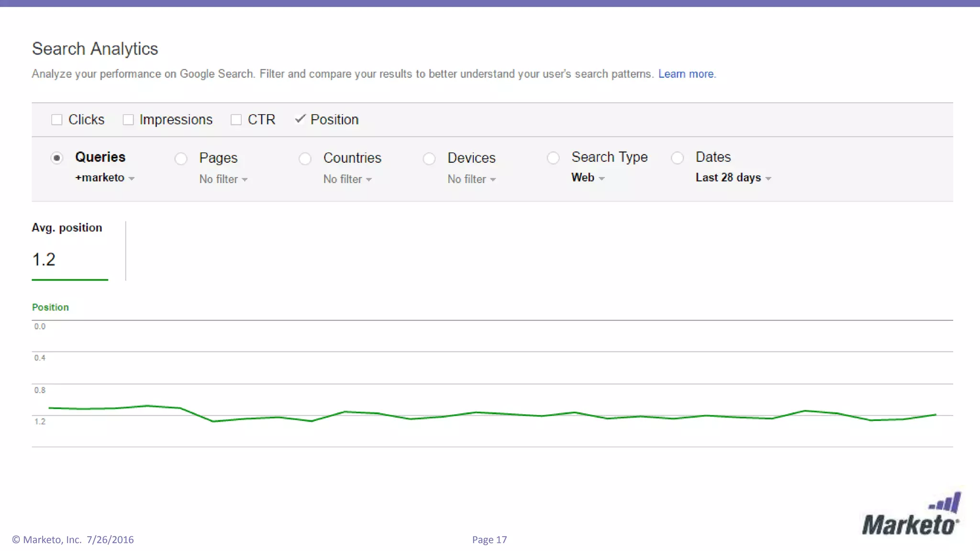This screenshot has width=980, height=551.
Task: Choose the Pages radio button
Action: coord(181,158)
